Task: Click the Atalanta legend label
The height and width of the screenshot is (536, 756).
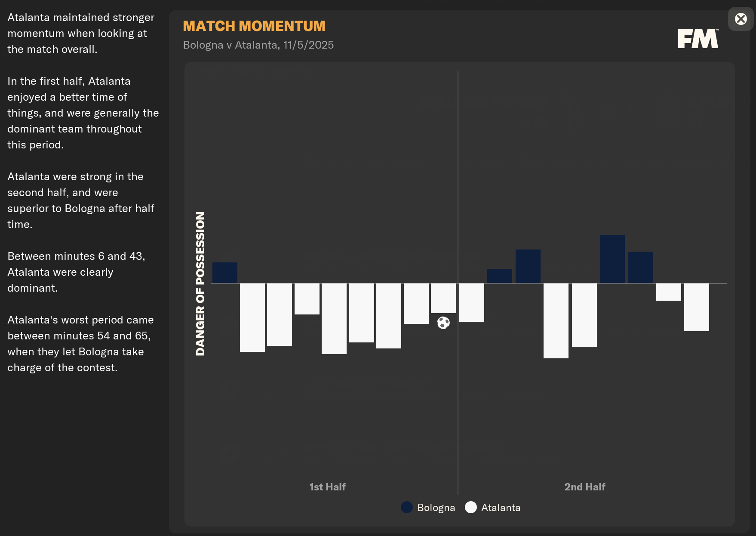Action: click(x=501, y=508)
